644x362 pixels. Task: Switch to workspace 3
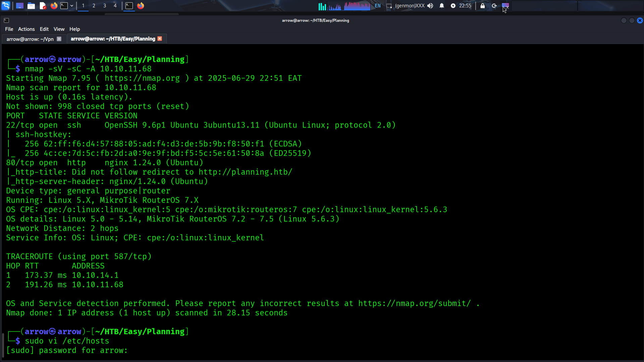click(105, 6)
